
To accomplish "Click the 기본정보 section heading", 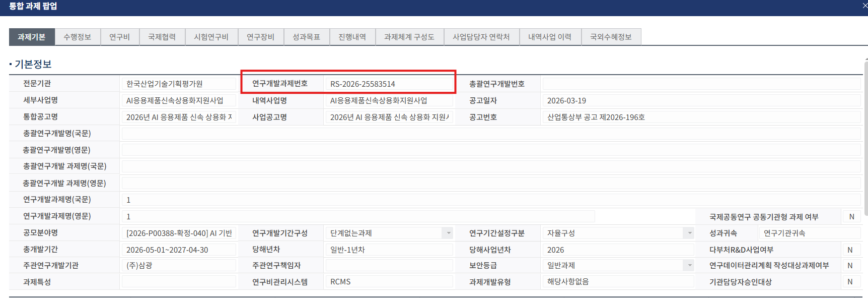I will (x=33, y=64).
